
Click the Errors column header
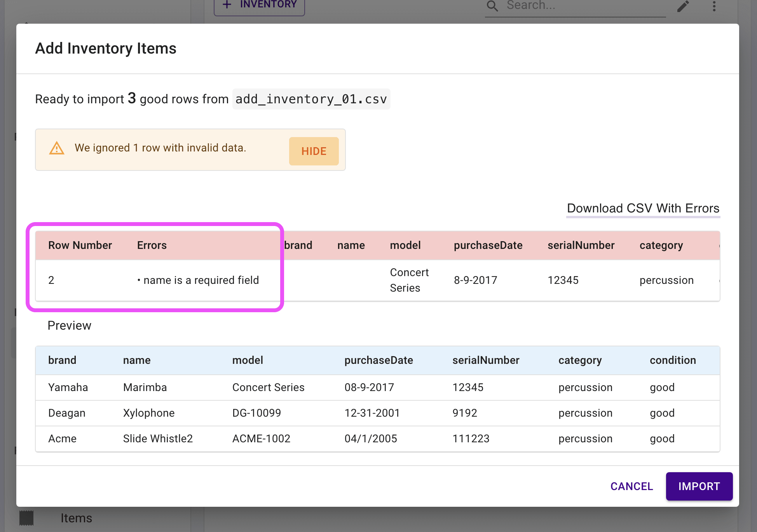coord(152,245)
